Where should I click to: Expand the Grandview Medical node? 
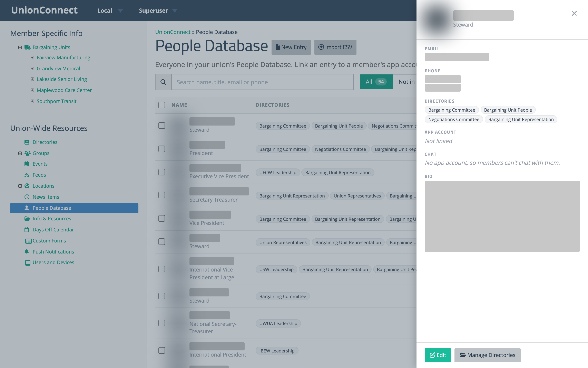coord(32,69)
